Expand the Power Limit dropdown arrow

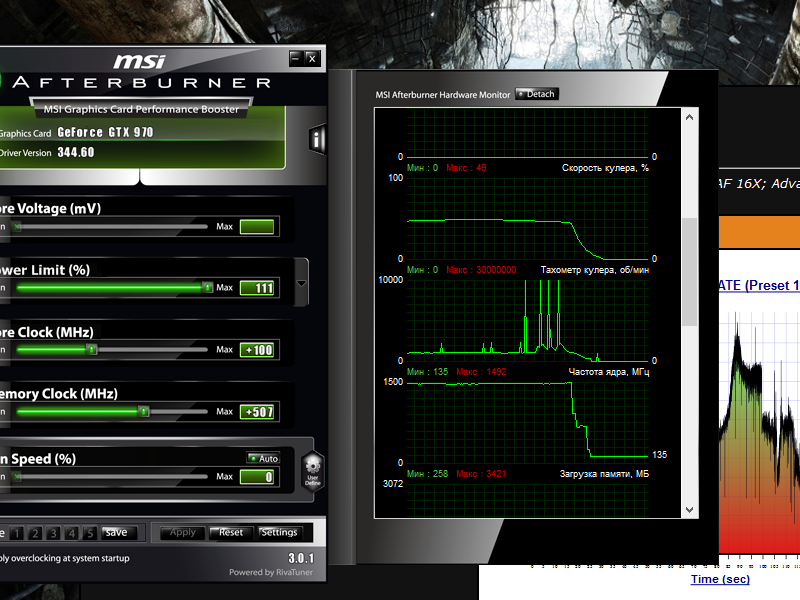click(302, 283)
